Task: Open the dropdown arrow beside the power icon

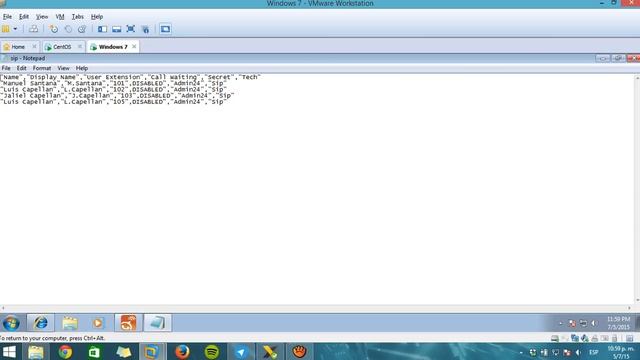Action: (15, 29)
